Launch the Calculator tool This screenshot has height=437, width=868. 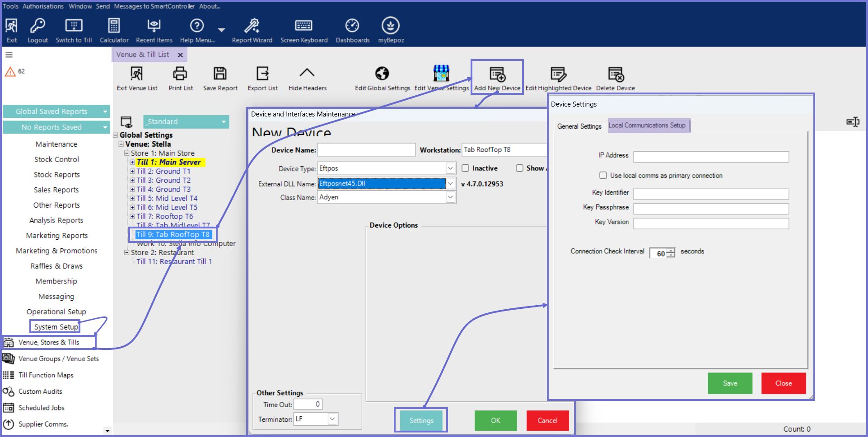(x=114, y=26)
